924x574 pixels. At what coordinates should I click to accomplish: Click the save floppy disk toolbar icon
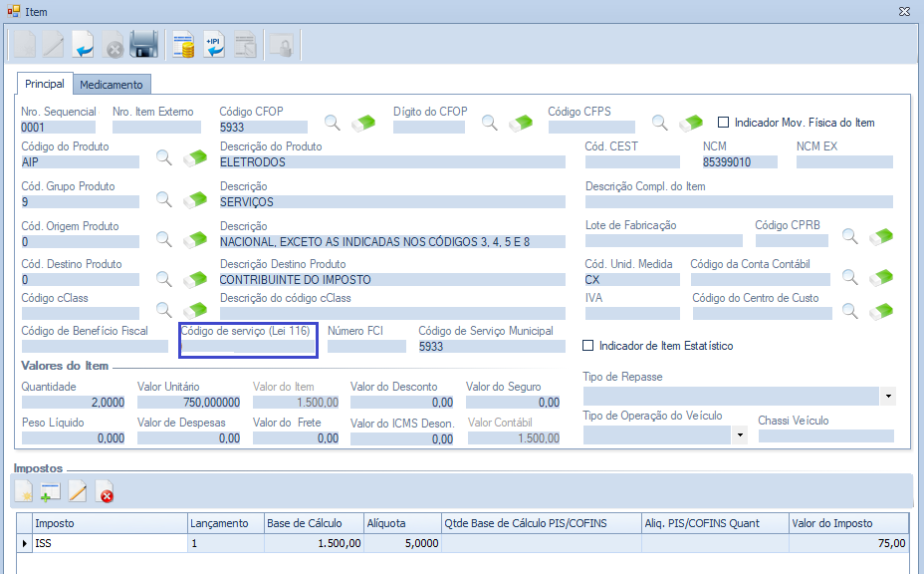[144, 45]
